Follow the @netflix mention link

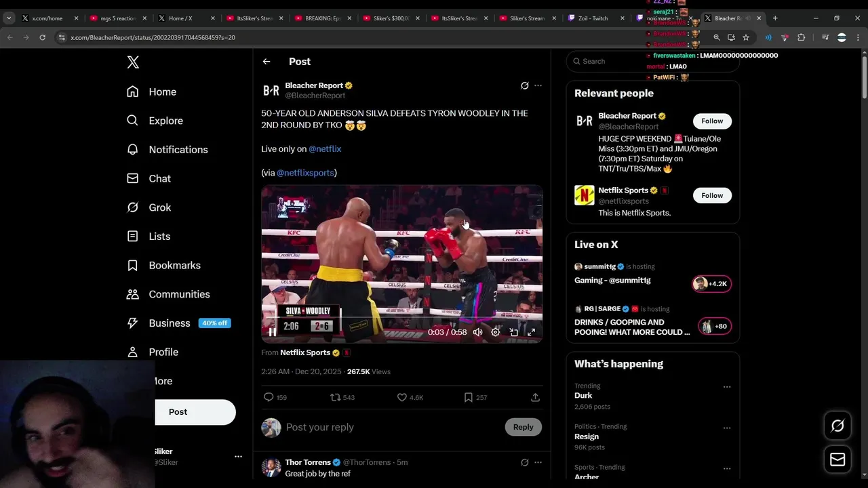click(325, 148)
